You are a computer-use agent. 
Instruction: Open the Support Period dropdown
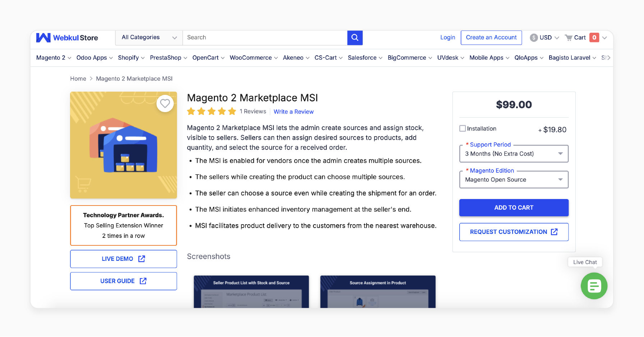point(514,154)
